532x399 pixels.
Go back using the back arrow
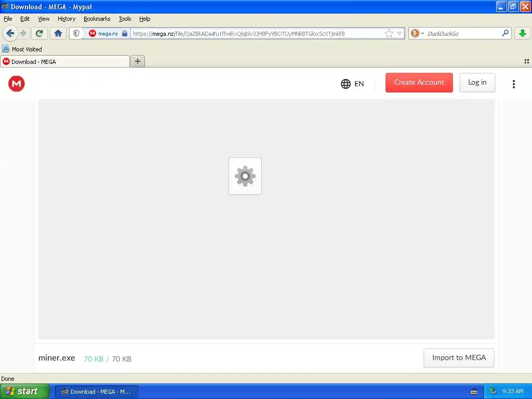(x=10, y=33)
